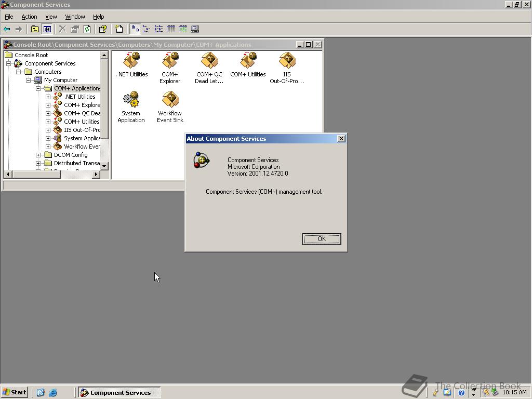Collapse the Computers tree node
The width and height of the screenshot is (532, 399).
(18, 72)
